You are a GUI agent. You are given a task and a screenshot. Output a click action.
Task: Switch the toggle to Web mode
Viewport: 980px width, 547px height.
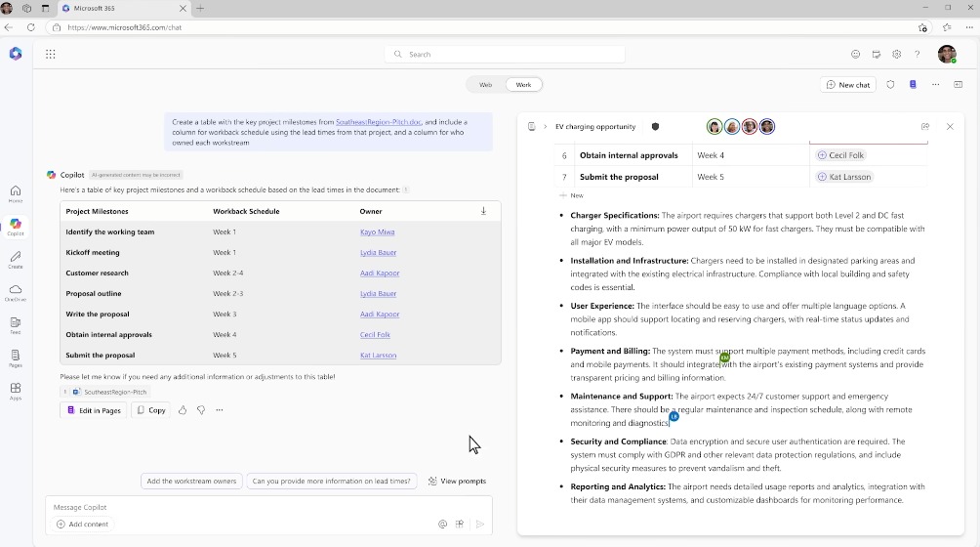[x=485, y=85]
